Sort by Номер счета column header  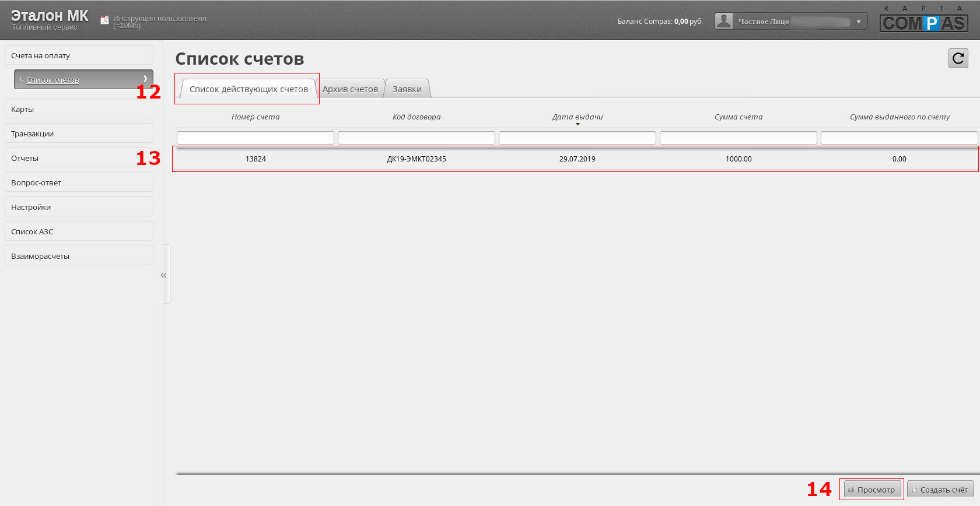point(256,117)
